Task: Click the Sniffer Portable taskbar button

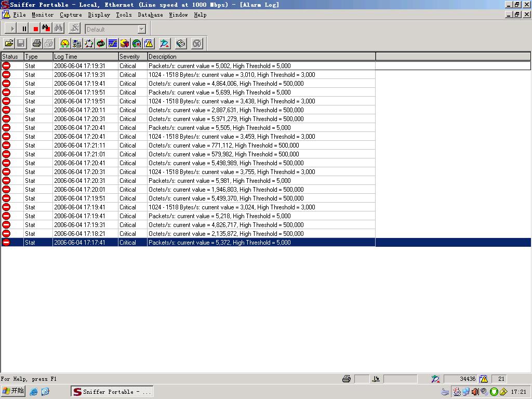Action: point(112,392)
